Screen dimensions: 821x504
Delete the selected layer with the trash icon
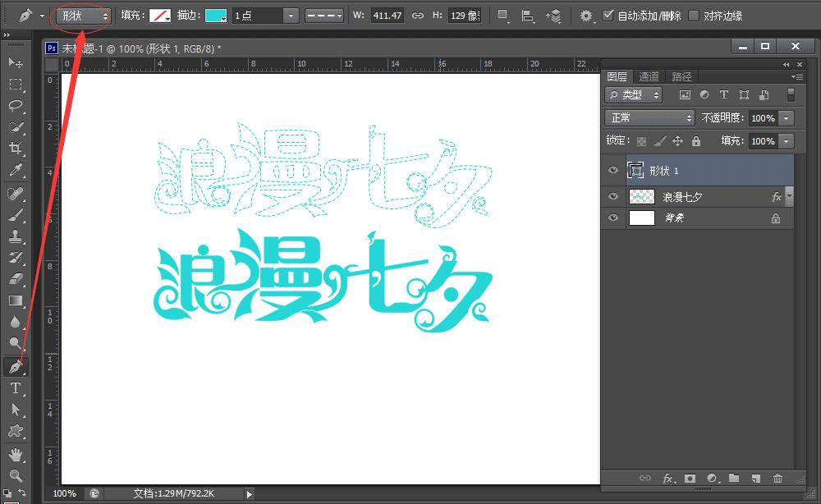777,479
